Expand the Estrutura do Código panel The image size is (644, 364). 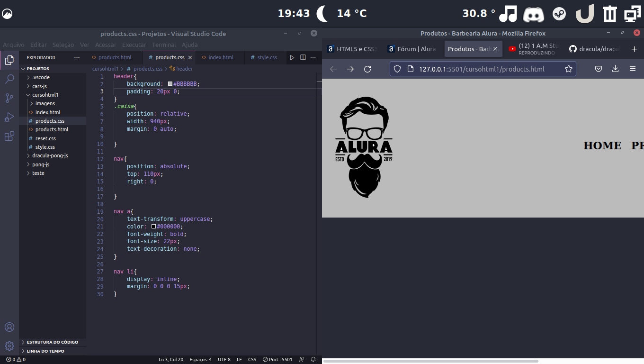pyautogui.click(x=52, y=342)
